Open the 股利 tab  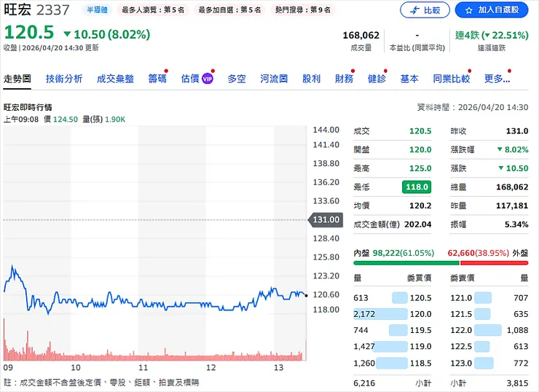pos(311,79)
